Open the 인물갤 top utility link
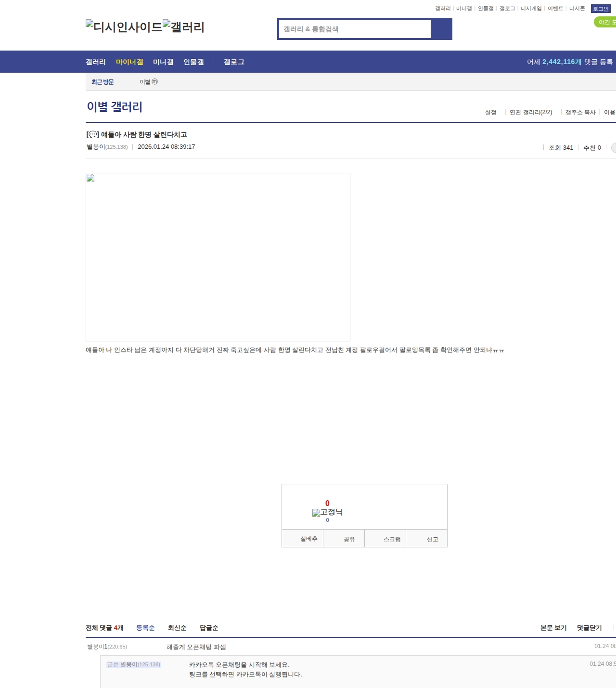The height and width of the screenshot is (688, 616). point(486,9)
